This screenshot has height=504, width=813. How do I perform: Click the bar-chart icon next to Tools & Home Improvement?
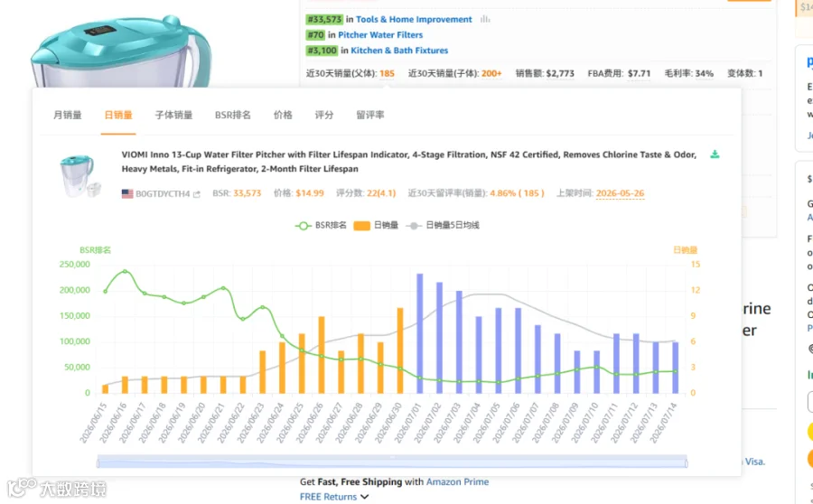point(485,19)
